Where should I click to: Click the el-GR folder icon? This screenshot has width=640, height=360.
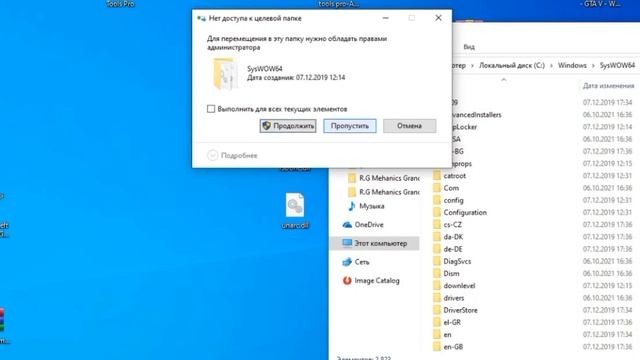(x=437, y=322)
